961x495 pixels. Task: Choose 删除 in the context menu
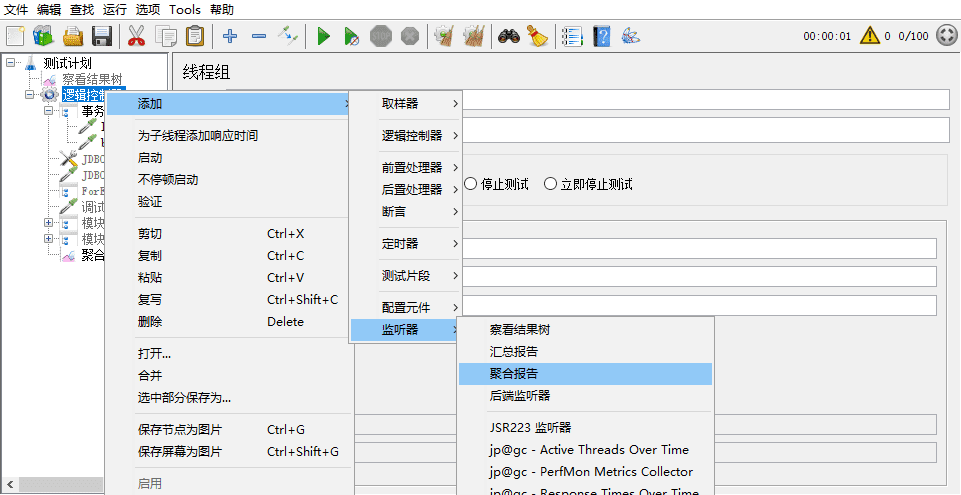tap(230, 322)
